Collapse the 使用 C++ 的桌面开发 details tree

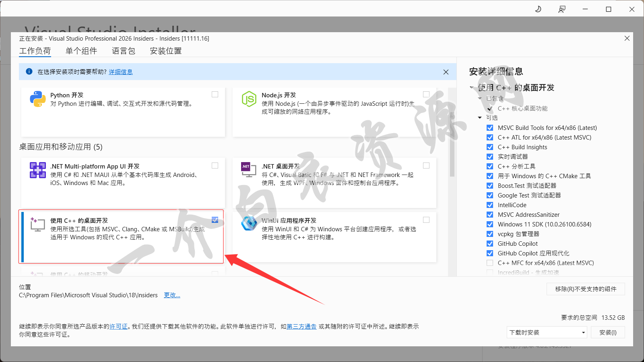click(x=472, y=88)
